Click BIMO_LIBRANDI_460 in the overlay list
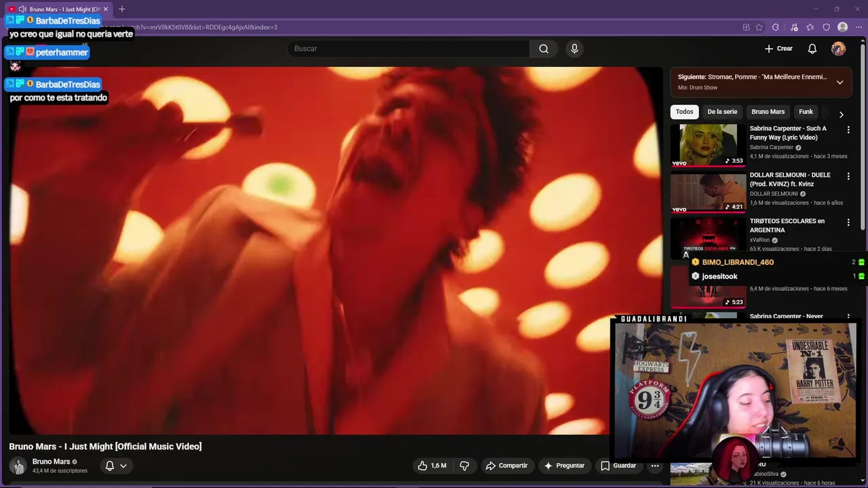Screen dimensions: 868x488 click(x=738, y=262)
